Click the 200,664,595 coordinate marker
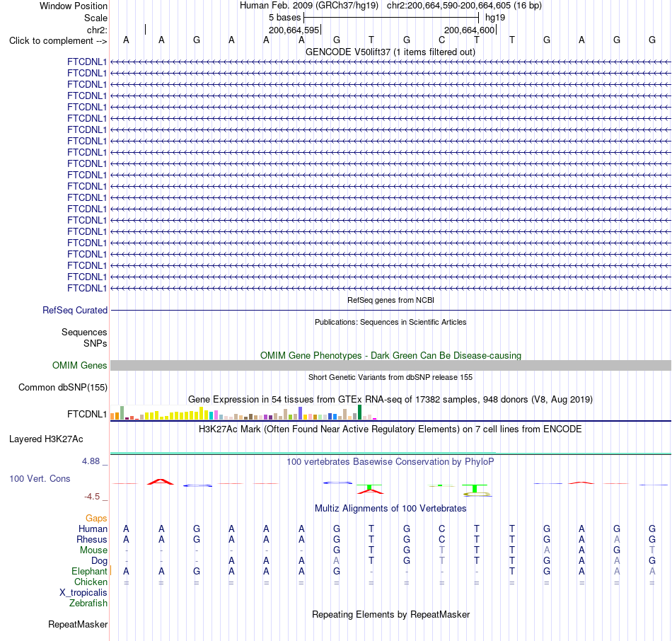 (x=294, y=30)
